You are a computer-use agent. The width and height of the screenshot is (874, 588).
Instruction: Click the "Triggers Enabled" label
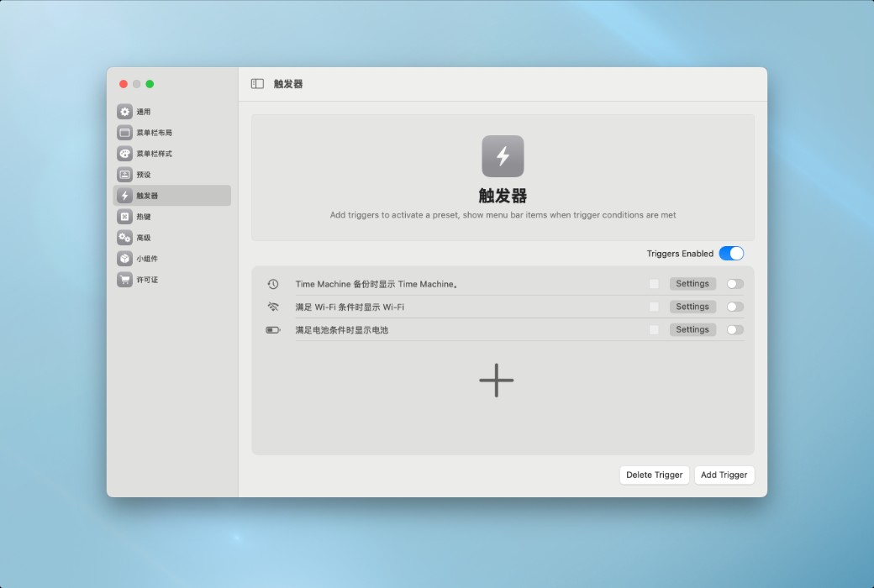pos(680,254)
